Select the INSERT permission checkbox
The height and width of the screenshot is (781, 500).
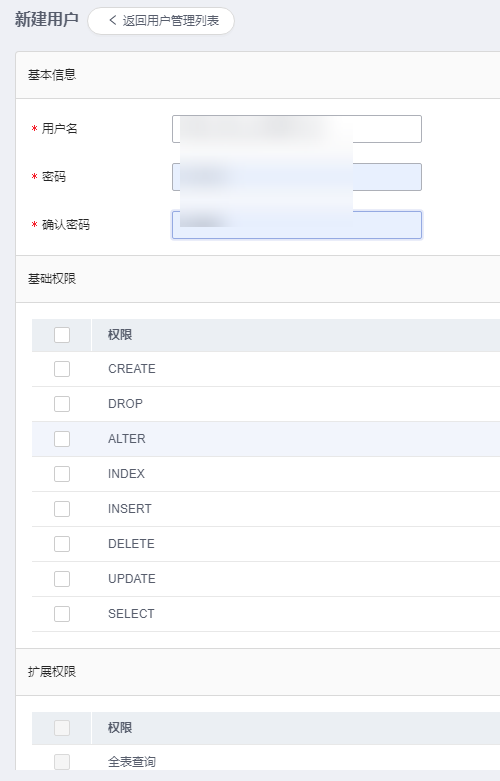[x=62, y=509]
